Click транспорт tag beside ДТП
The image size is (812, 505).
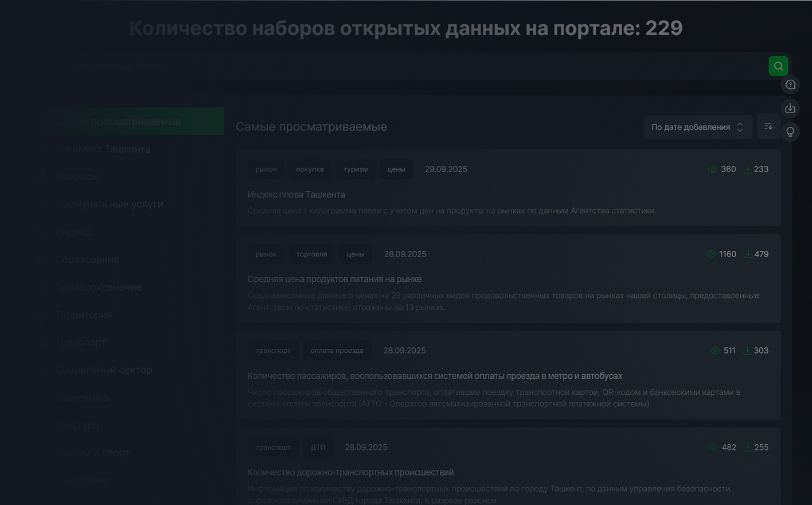tap(273, 447)
